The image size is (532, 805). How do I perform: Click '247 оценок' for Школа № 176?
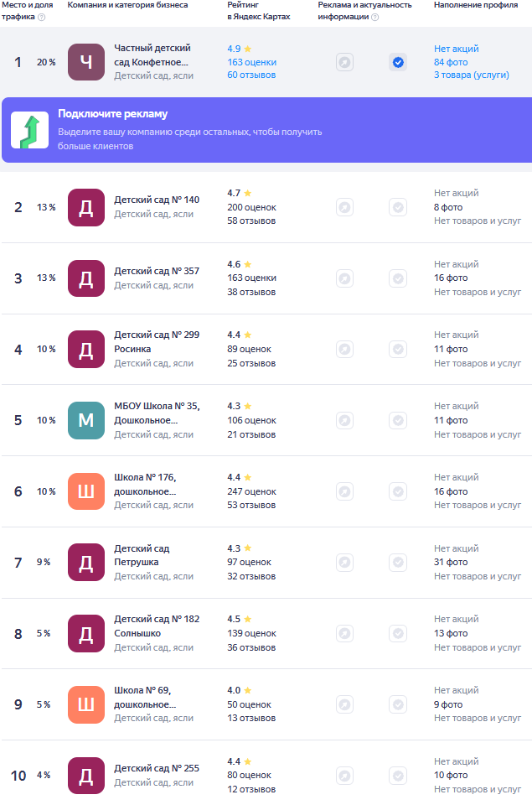(252, 492)
